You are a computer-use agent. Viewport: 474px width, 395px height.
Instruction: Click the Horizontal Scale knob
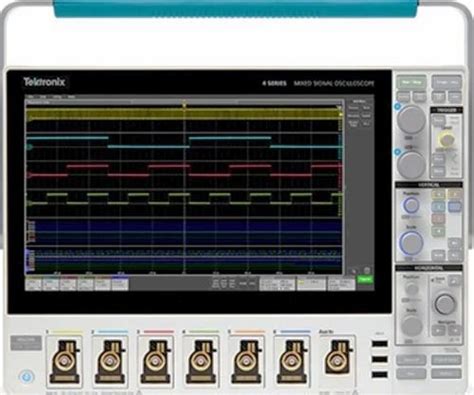412,326
